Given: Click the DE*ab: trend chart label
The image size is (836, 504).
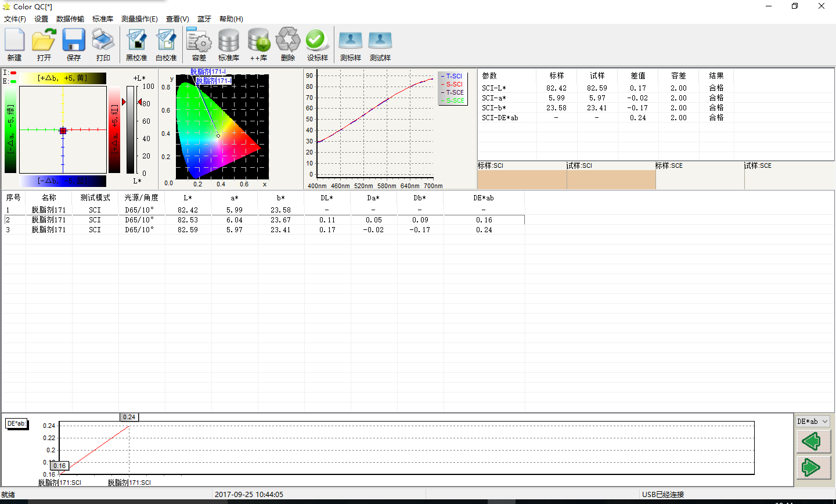Looking at the screenshot, I should 16,424.
